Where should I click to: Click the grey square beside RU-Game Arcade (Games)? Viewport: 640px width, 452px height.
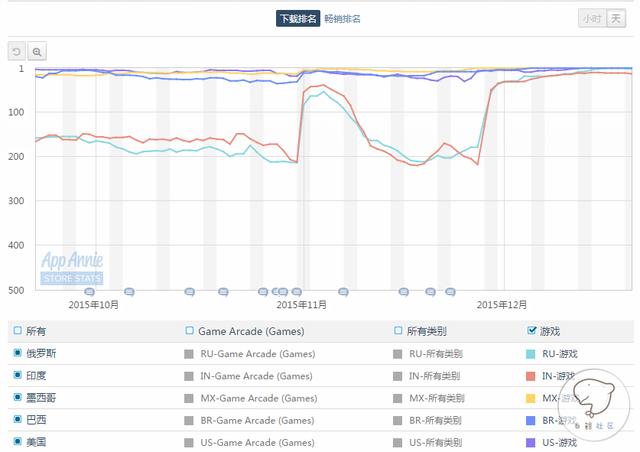(189, 353)
